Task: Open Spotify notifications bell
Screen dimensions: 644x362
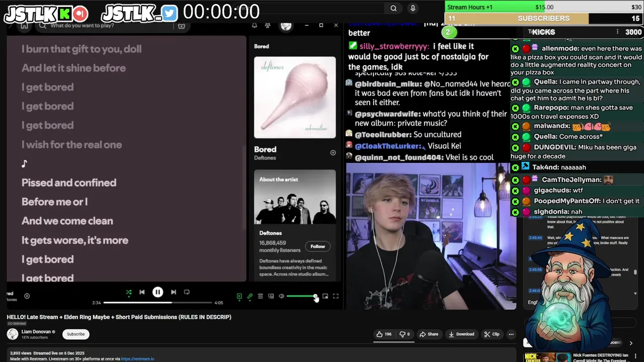Action: [255, 26]
